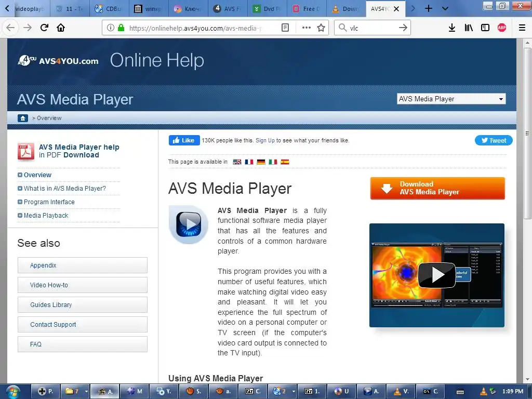The width and height of the screenshot is (532, 399).
Task: Open the Firefox hamburger menu
Action: (x=522, y=28)
